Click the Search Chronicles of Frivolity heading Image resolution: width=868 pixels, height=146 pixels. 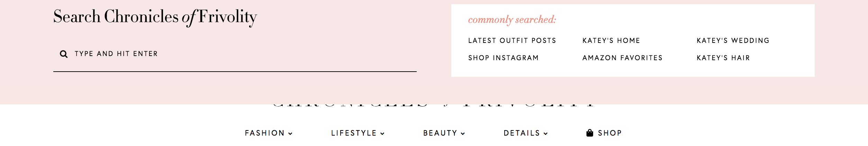point(155,17)
